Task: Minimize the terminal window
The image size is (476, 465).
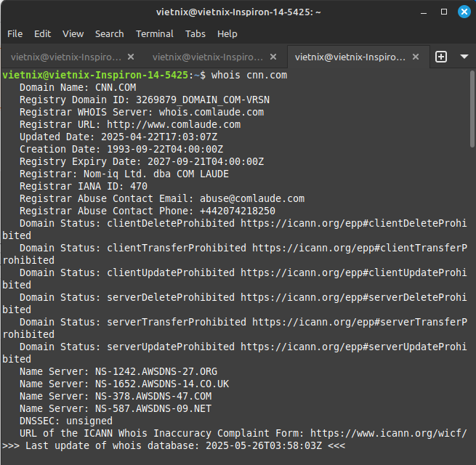Action: click(x=424, y=12)
